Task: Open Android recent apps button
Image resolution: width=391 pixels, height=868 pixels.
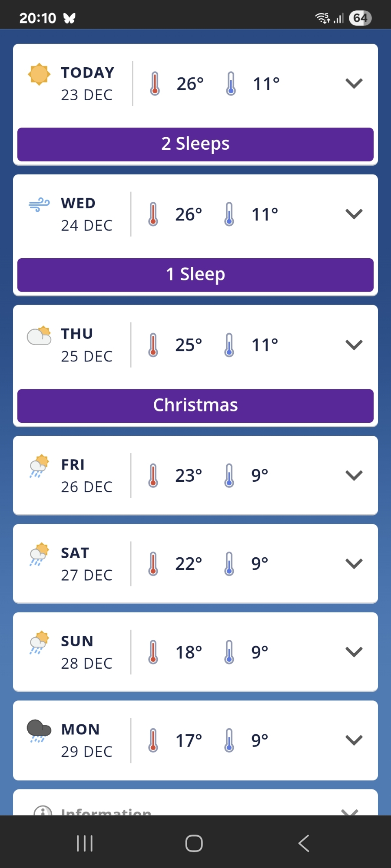Action: click(x=85, y=843)
